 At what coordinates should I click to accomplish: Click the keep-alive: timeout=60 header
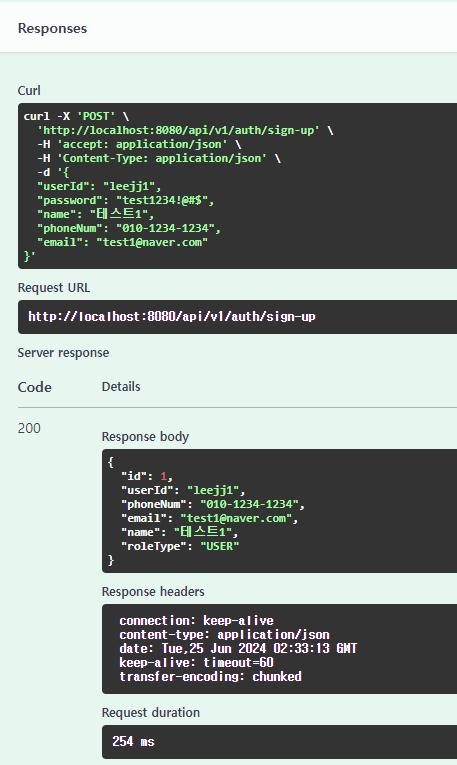point(196,663)
